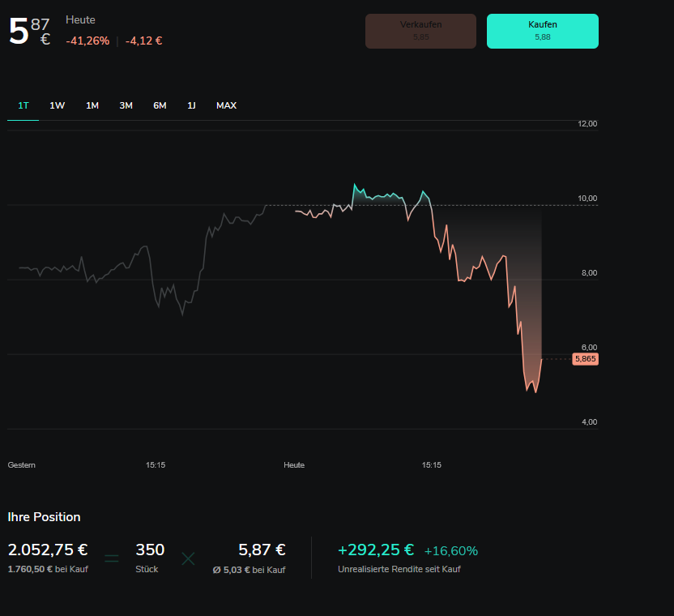Switch chart to 1J period
Screen dimensions: 674x616
(191, 105)
